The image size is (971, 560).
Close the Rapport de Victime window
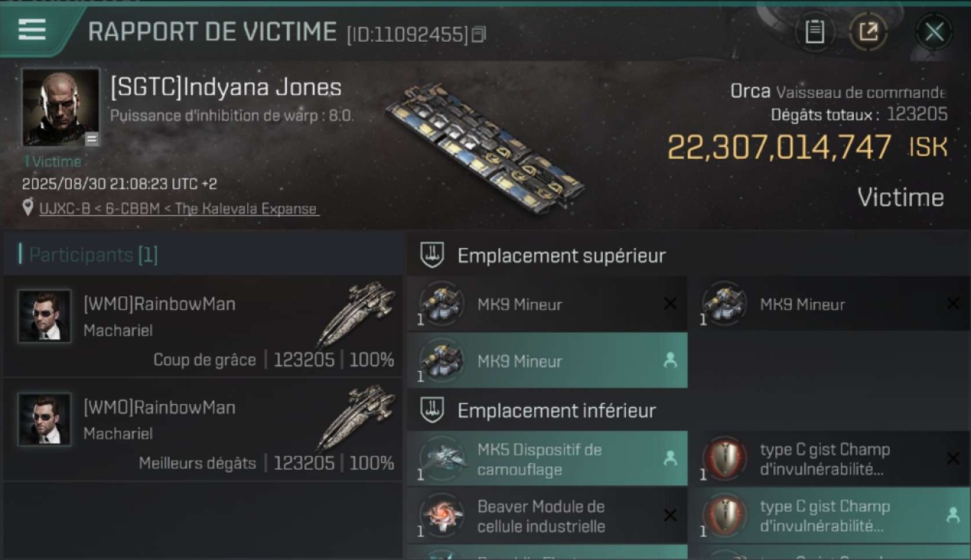[934, 32]
